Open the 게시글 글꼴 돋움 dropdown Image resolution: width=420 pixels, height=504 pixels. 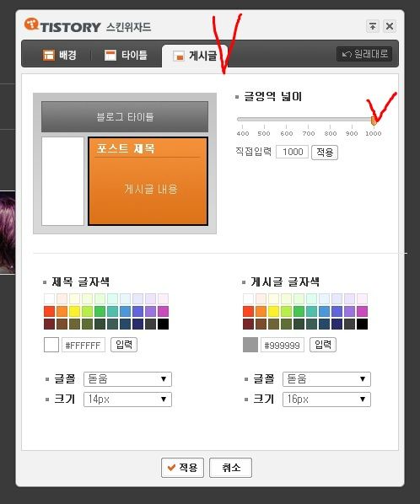[326, 379]
